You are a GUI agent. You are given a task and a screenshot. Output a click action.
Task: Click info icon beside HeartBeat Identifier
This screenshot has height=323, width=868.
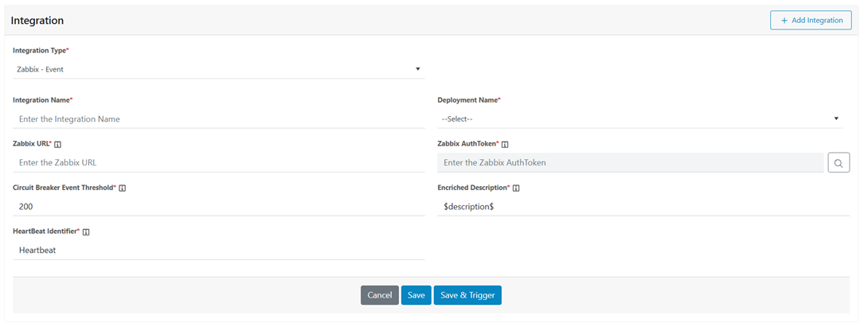click(x=86, y=232)
